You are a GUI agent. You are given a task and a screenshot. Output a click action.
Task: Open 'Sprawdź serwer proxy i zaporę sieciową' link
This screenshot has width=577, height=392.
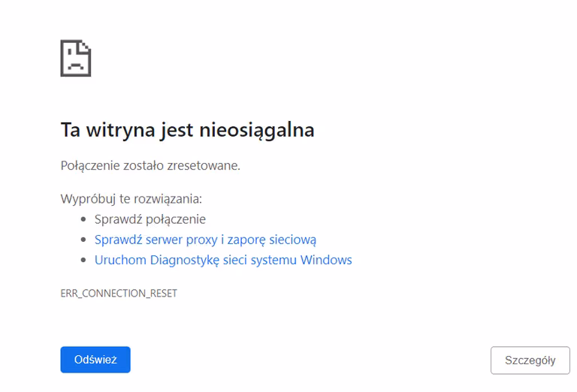tap(205, 240)
